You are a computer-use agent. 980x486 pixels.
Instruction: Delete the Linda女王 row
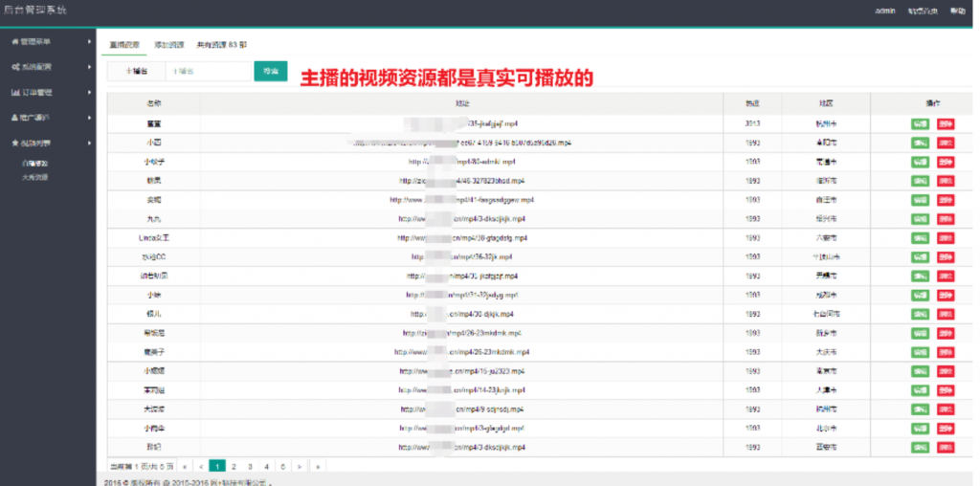click(x=946, y=238)
